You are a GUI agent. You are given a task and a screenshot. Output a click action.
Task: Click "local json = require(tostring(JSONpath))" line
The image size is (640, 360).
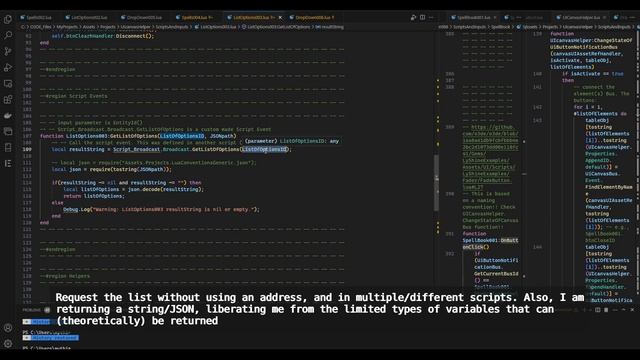click(x=111, y=169)
